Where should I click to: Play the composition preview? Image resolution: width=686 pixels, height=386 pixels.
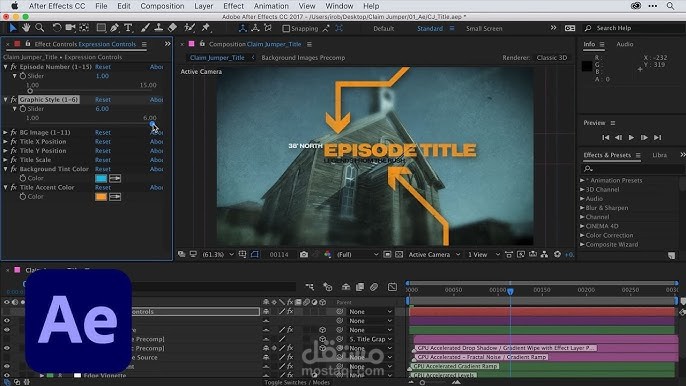(631, 137)
